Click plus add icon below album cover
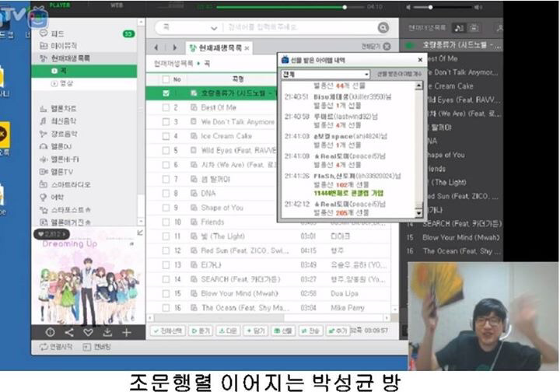Viewport: 560px width, 392px height. point(127,332)
